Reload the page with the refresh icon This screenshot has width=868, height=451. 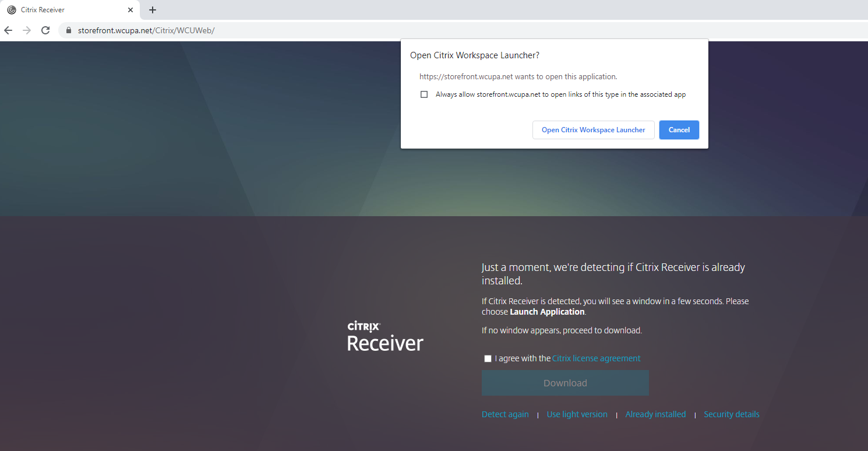click(x=45, y=30)
